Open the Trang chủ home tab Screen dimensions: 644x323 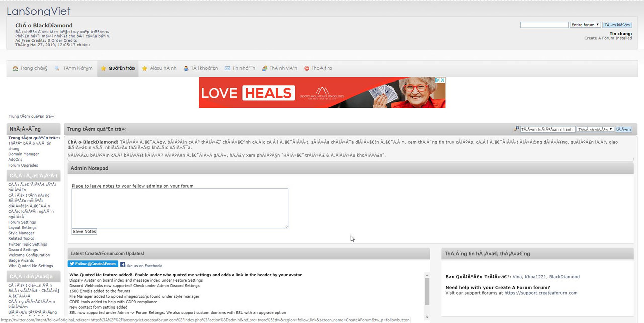[30, 68]
